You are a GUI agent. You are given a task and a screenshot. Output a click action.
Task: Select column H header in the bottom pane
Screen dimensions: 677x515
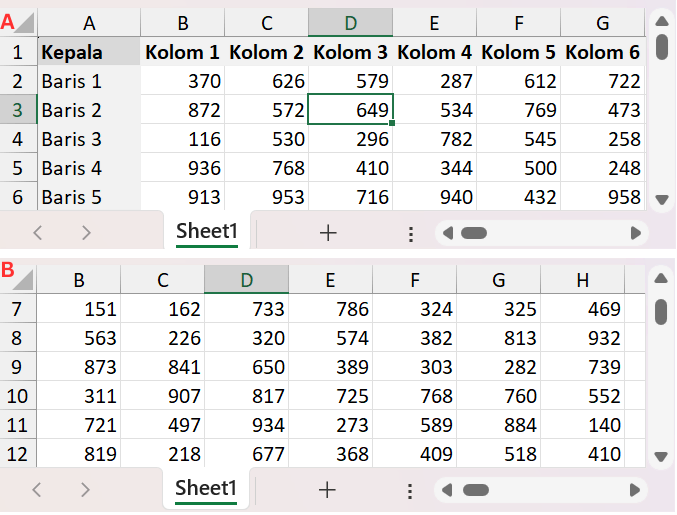coord(583,281)
